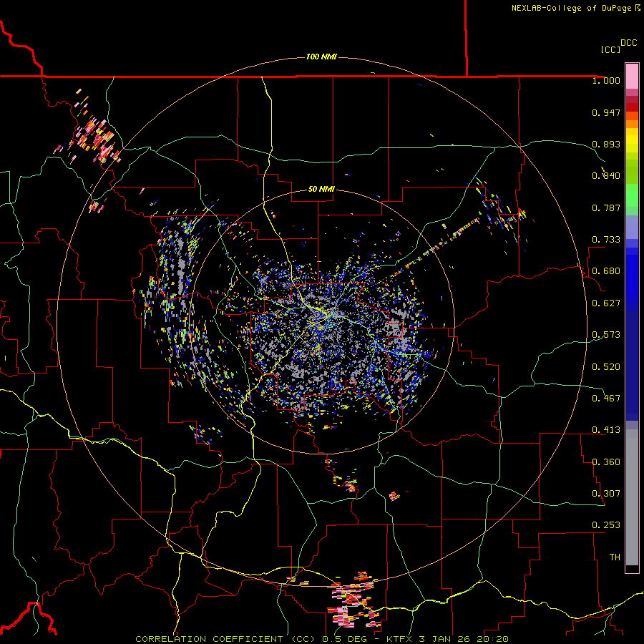The width and height of the screenshot is (644, 644).
Task: Click the 0.573 value on the color scale
Action: click(x=606, y=335)
